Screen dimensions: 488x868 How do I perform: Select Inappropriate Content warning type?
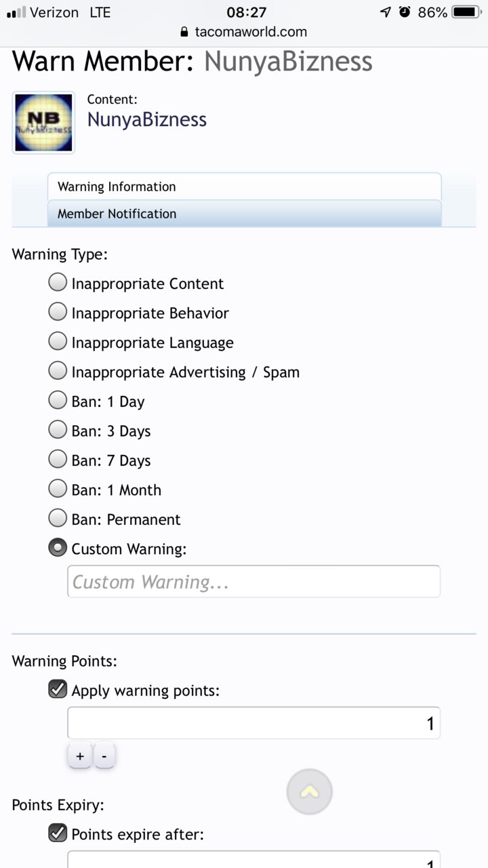tap(58, 282)
